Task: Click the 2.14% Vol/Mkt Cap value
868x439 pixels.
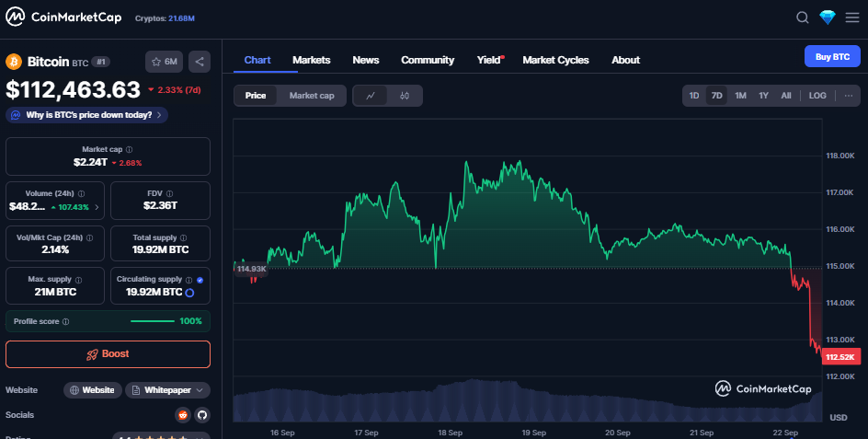Action: [x=55, y=250]
